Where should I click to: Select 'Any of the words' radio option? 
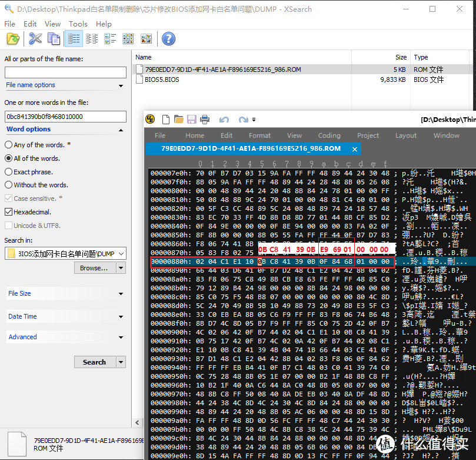[8, 145]
